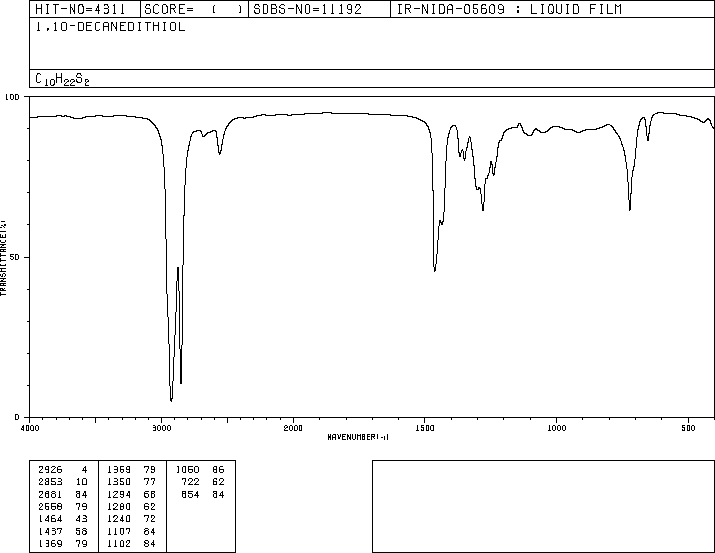Select the SDBS-NO=11192 header text
The height and width of the screenshot is (553, 715).
[x=307, y=9]
